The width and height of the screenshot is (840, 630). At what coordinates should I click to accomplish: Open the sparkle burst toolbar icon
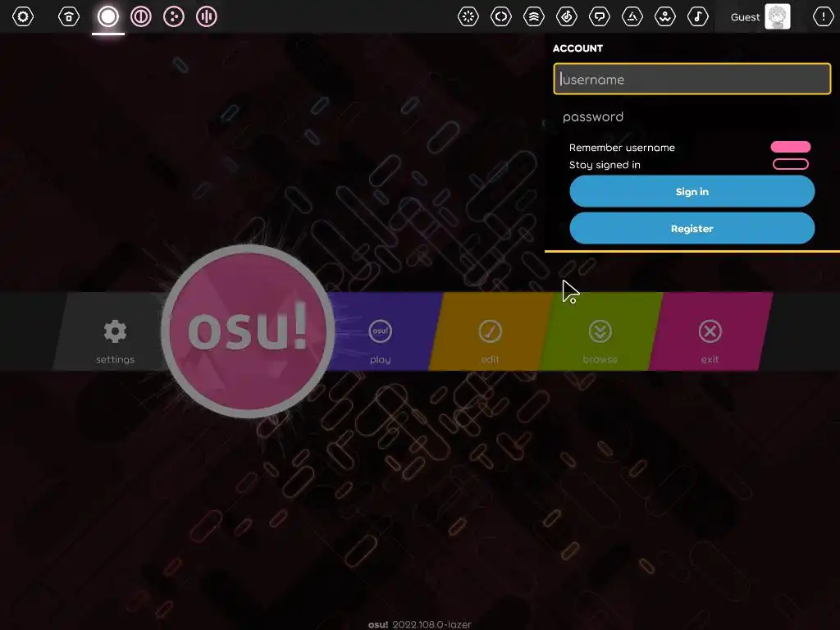coord(468,16)
